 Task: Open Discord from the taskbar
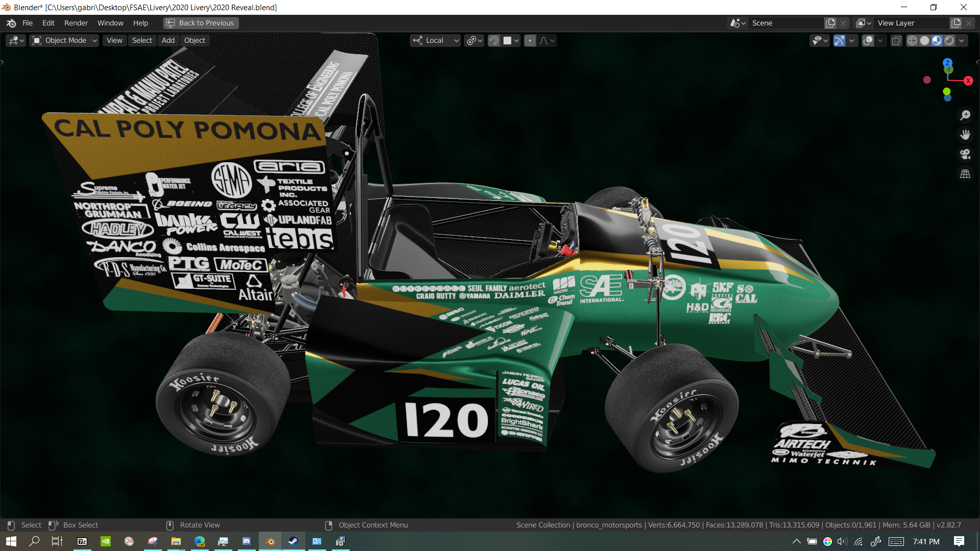pyautogui.click(x=247, y=541)
